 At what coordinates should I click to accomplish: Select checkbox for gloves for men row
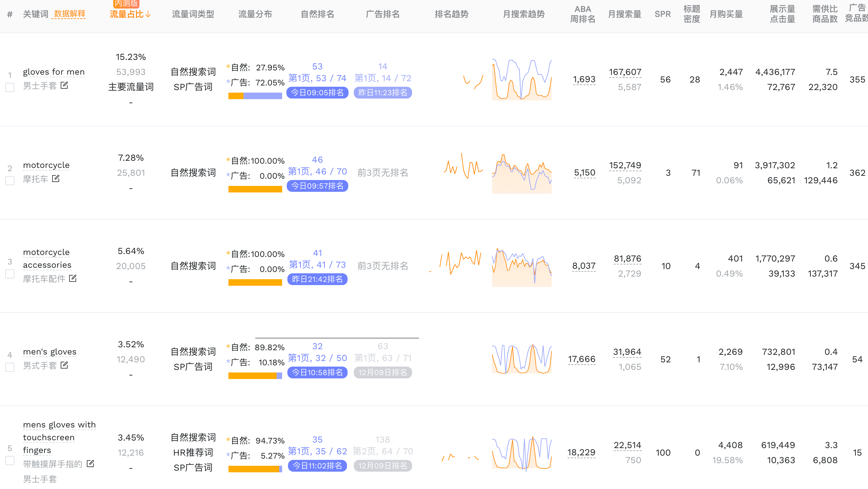click(x=10, y=88)
